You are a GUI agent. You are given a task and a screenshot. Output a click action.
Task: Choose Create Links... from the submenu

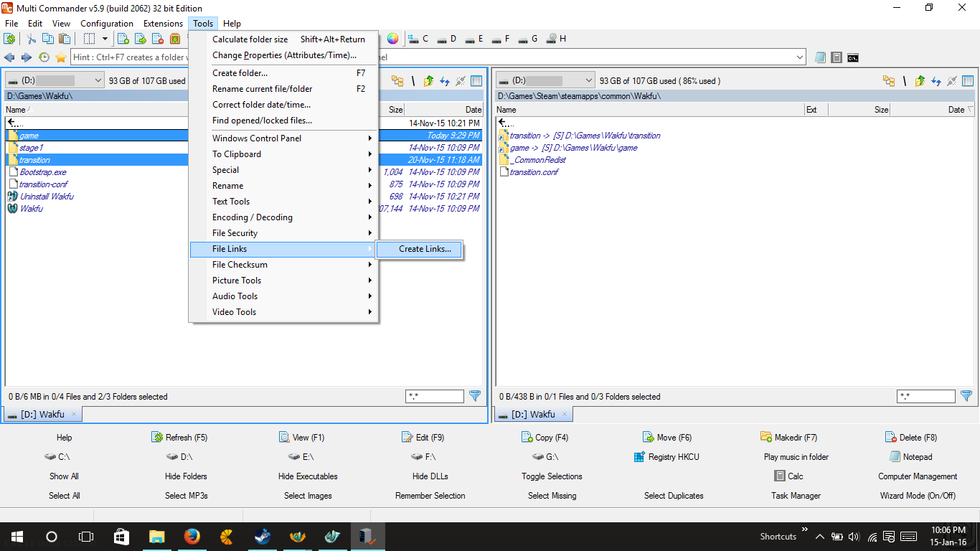(420, 249)
